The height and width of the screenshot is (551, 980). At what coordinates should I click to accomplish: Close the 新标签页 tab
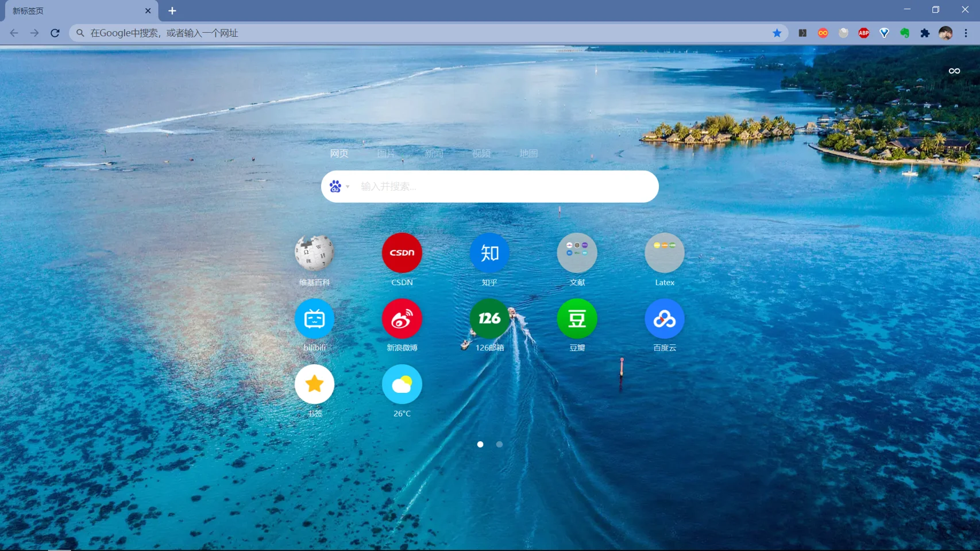point(148,11)
